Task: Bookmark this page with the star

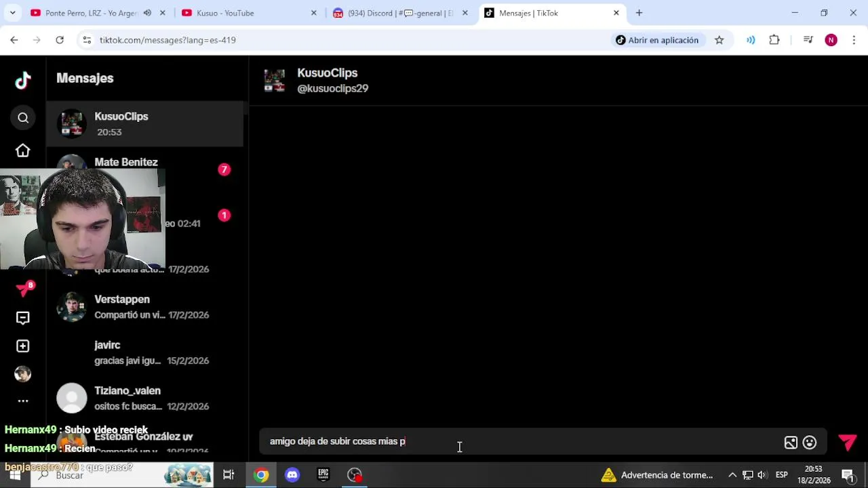Action: tap(719, 40)
